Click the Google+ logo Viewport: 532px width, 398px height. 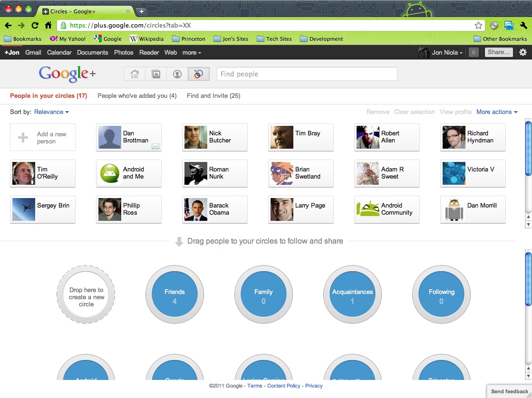tap(67, 74)
